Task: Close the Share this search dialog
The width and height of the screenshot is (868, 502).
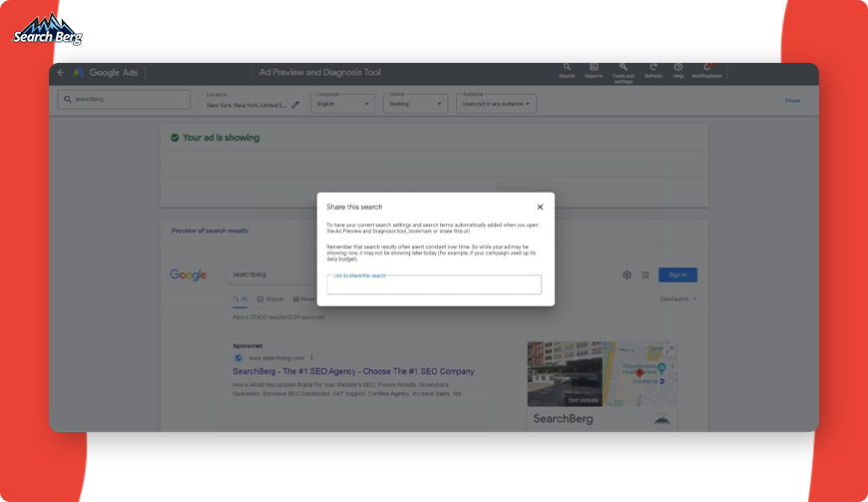Action: click(x=541, y=207)
